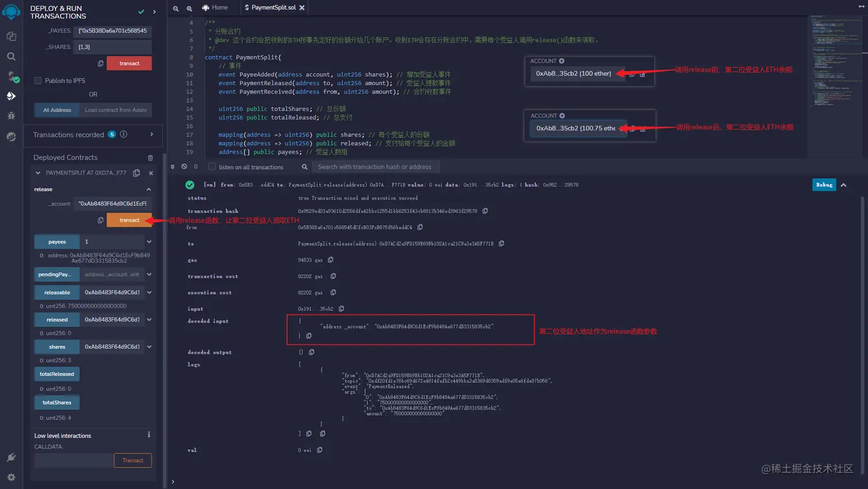Copy the decoded output value
Image resolution: width=868 pixels, height=489 pixels.
click(x=312, y=352)
